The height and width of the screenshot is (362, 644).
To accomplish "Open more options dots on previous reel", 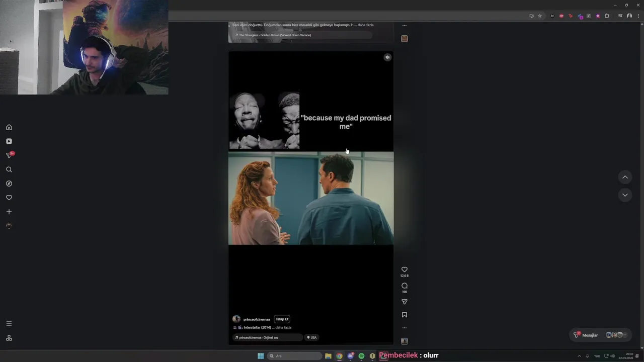I will coord(404,25).
